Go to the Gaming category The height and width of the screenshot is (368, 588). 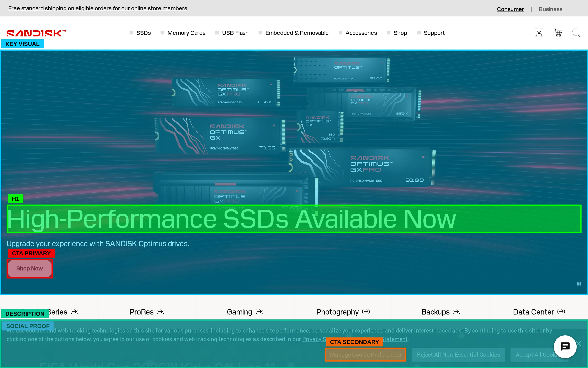pyautogui.click(x=245, y=312)
